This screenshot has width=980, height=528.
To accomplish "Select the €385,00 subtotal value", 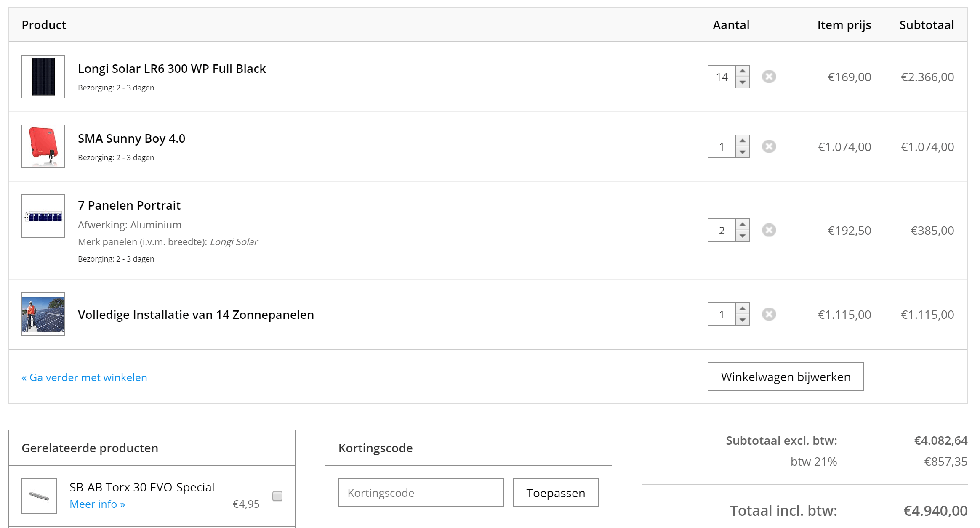I will tap(932, 231).
